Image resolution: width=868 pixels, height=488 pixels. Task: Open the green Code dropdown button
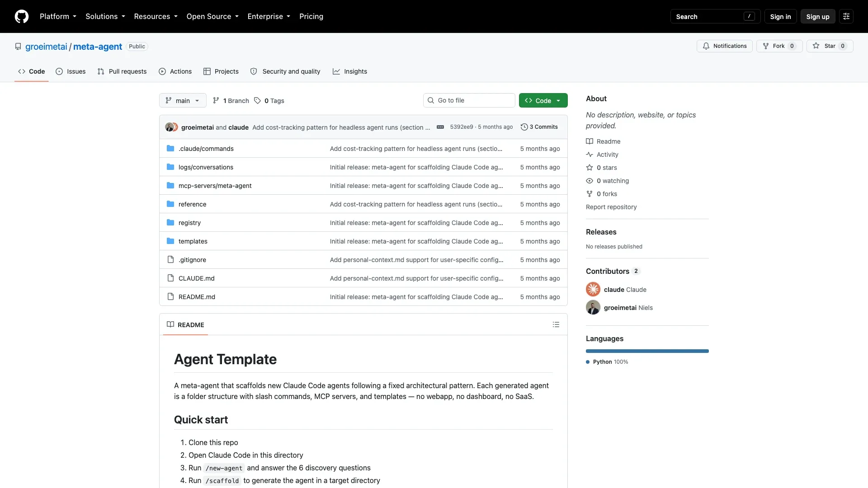[543, 100]
